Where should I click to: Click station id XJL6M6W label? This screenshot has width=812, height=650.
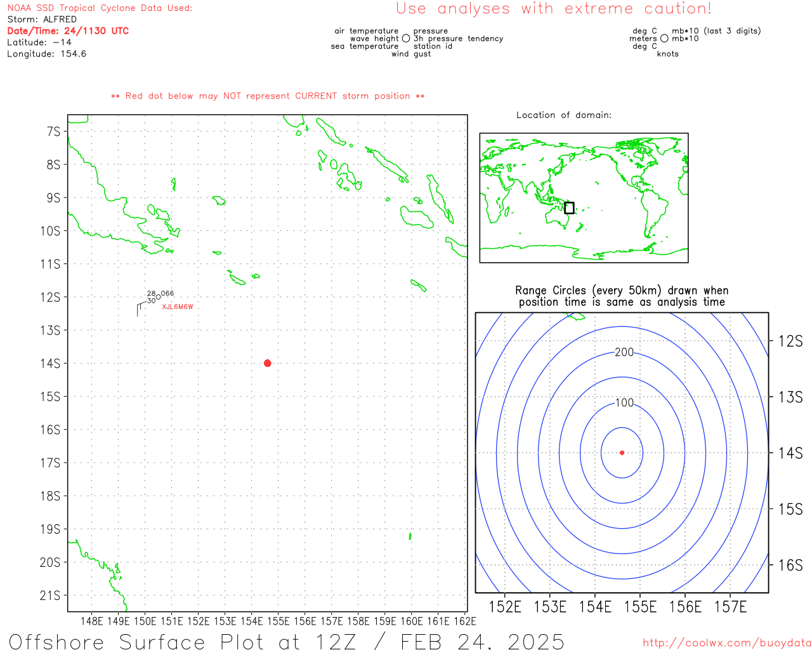point(178,307)
